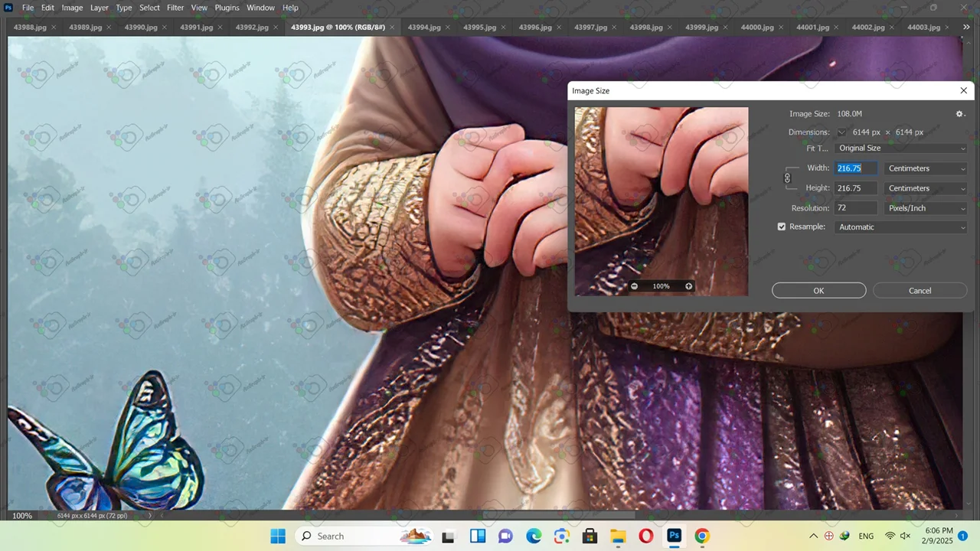Switch to the 43994.jpg tab

[423, 27]
